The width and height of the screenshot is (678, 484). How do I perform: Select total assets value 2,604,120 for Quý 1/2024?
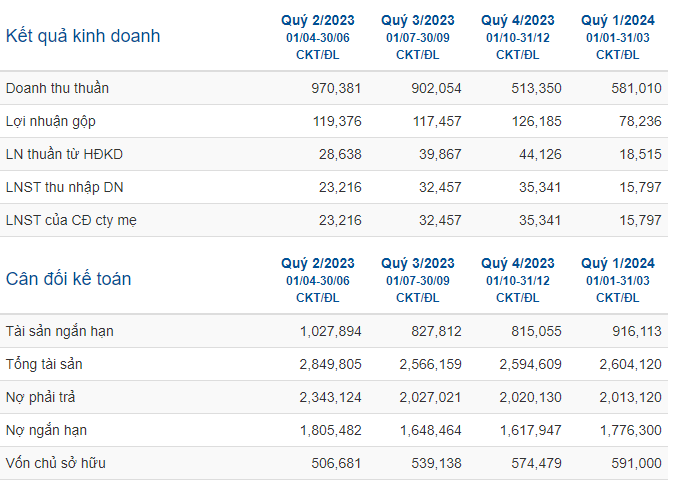630,364
